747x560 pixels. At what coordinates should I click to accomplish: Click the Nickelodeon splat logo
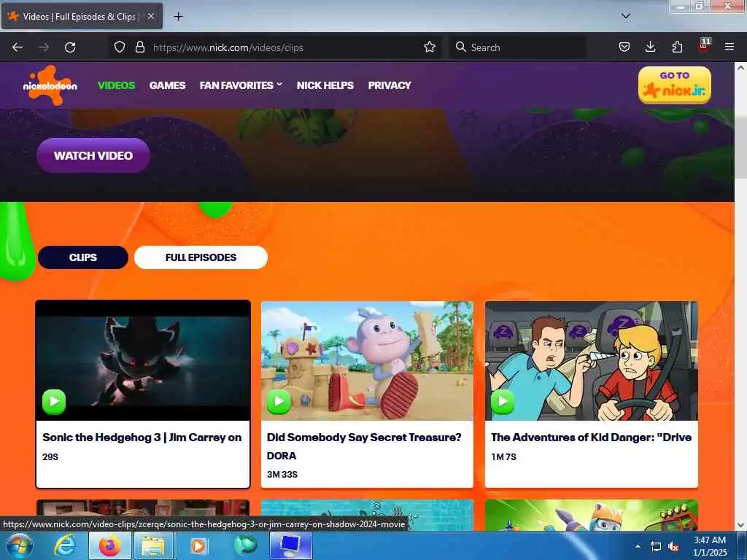tap(50, 85)
